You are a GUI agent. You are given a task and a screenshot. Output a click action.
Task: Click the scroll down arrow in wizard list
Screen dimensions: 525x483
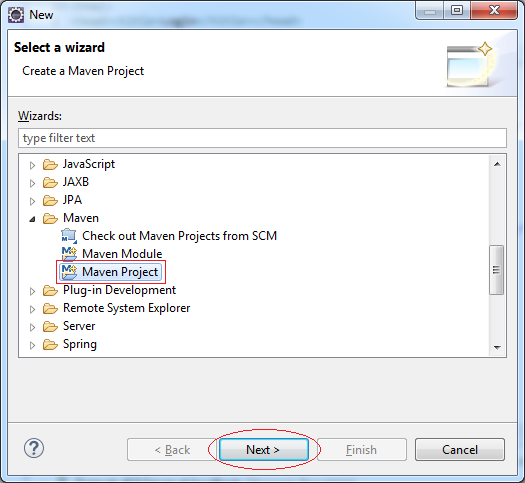(497, 347)
